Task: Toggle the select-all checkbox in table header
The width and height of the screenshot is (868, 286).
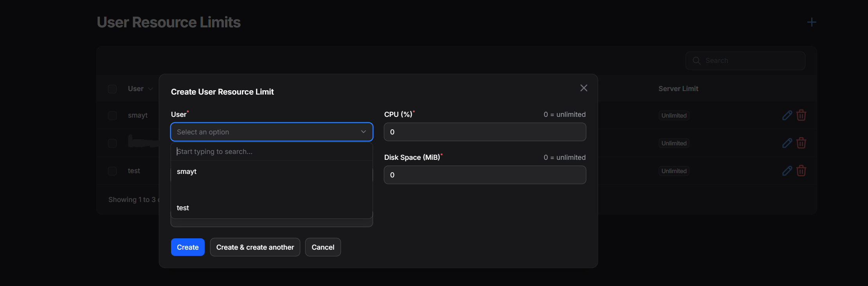Action: pos(112,89)
